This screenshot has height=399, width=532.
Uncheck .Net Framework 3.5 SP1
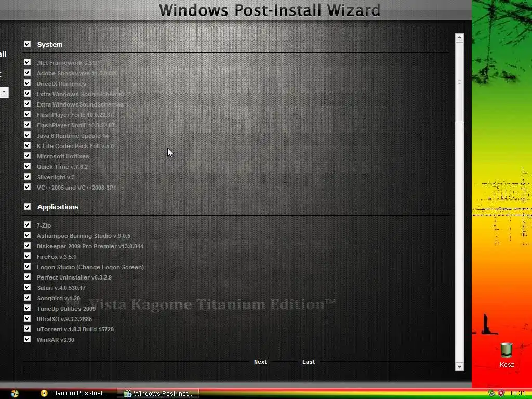pyautogui.click(x=27, y=62)
